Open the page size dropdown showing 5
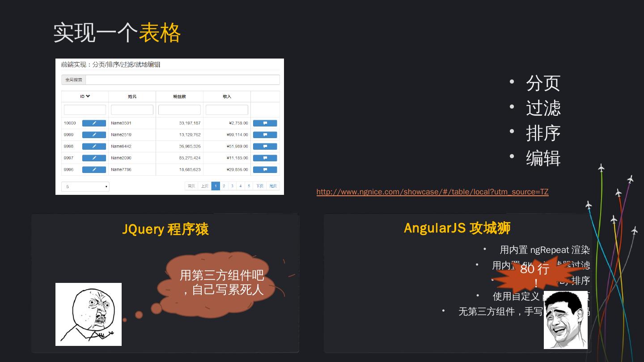 pos(85,187)
